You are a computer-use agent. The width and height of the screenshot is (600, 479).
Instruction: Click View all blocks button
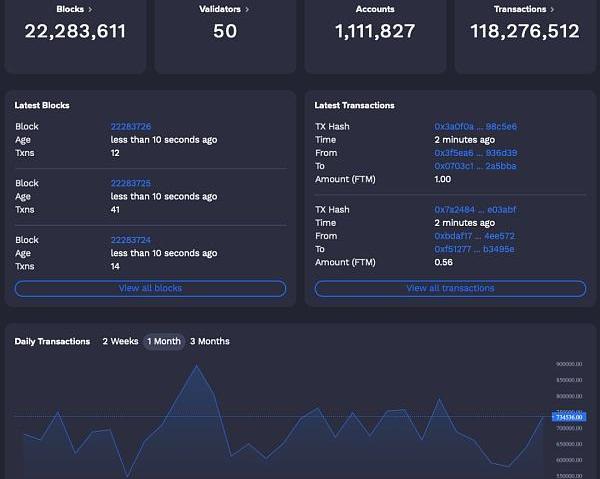tap(150, 288)
